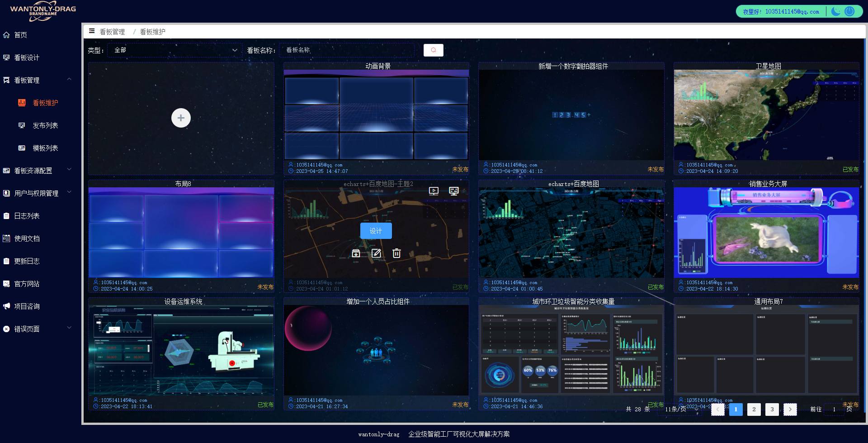This screenshot has height=443, width=868.
Task: Delete echarts+百度地图-主题2 board with trash icon
Action: coord(396,253)
